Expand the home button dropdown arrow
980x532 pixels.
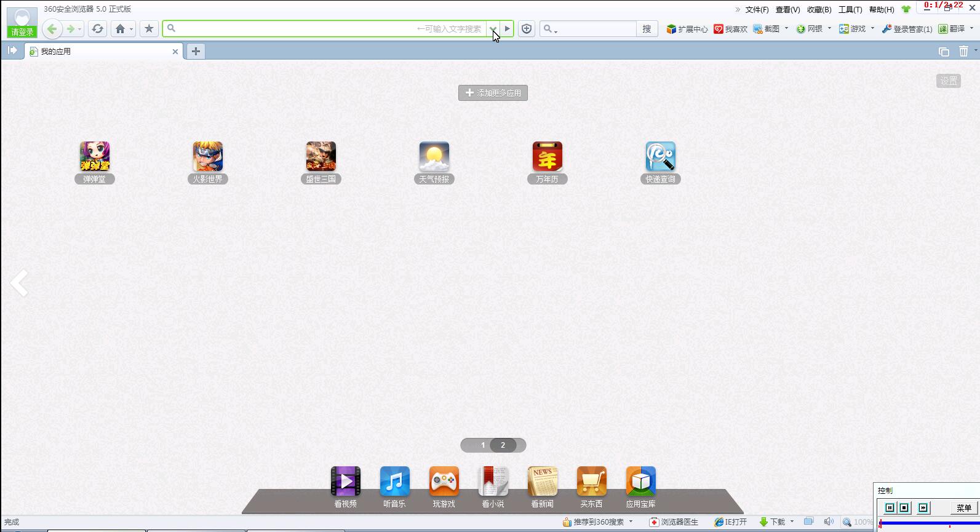coord(131,29)
